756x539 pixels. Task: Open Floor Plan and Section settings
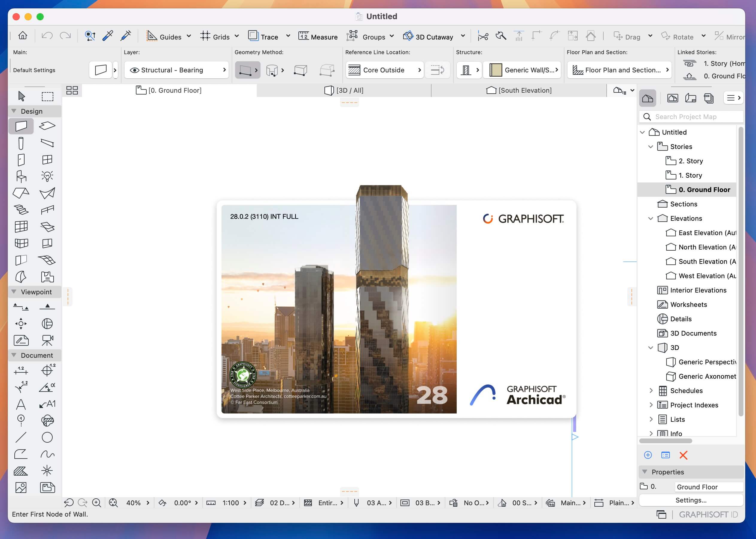pyautogui.click(x=620, y=70)
